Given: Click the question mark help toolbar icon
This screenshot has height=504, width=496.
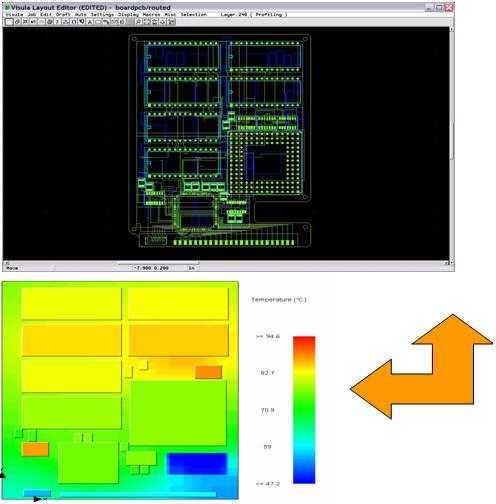Looking at the screenshot, I should (57, 22).
